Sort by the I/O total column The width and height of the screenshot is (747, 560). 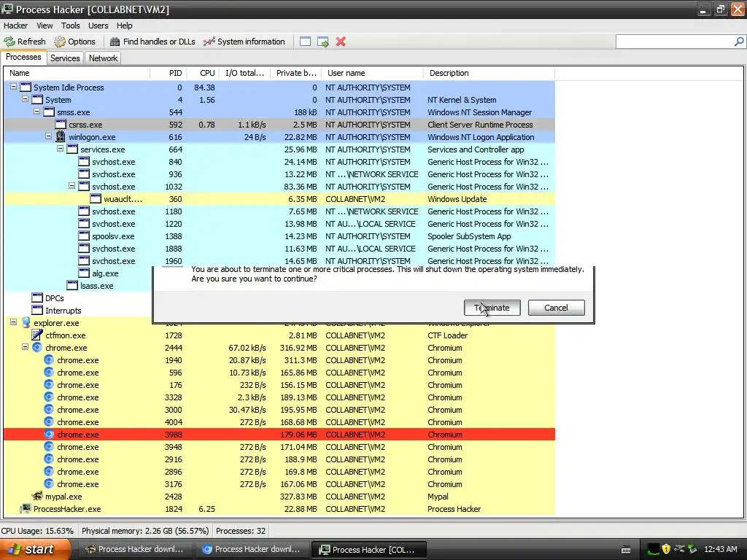point(244,73)
